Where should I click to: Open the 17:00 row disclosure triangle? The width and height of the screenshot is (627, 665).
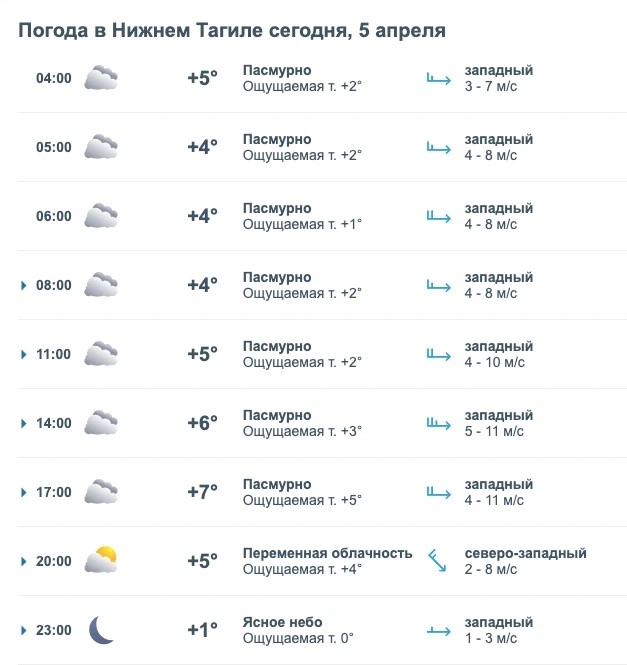click(x=23, y=493)
